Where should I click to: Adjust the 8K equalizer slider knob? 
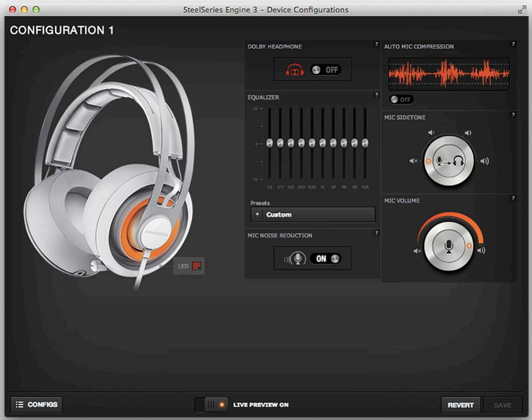354,143
